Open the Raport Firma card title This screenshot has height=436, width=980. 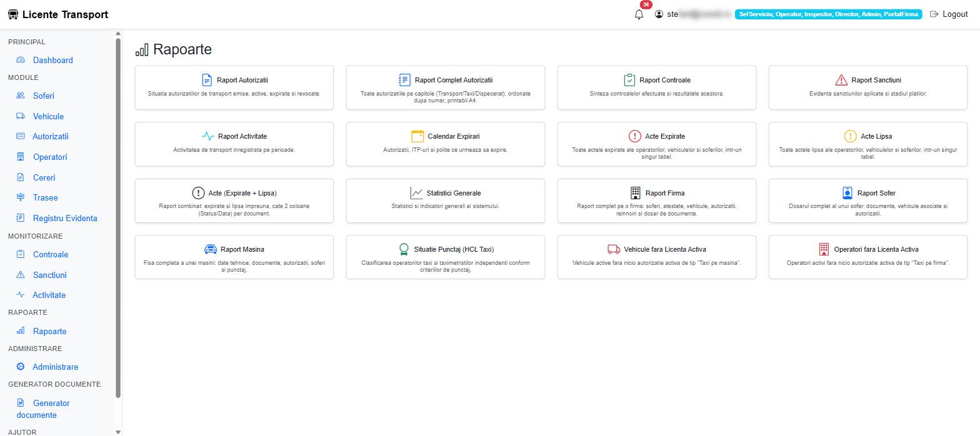(665, 193)
